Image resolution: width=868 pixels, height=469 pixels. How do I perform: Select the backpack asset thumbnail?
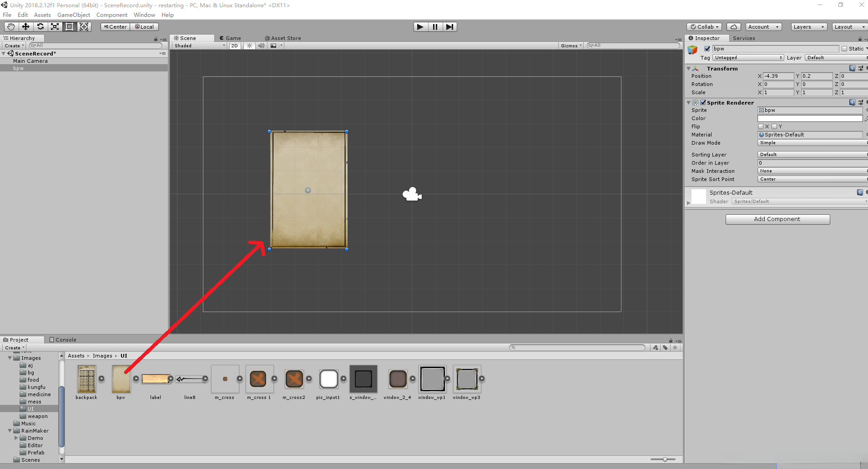(x=86, y=379)
